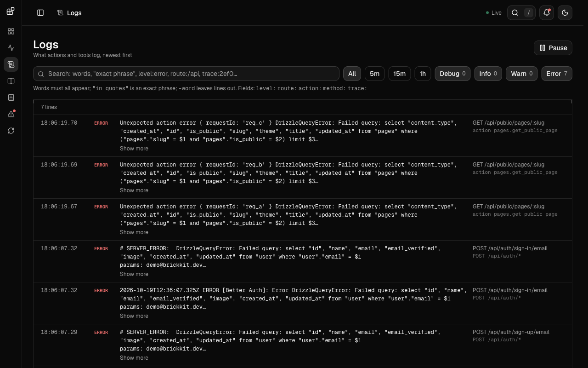Select the 5m time range filter
This screenshot has width=588, height=368.
(375, 74)
